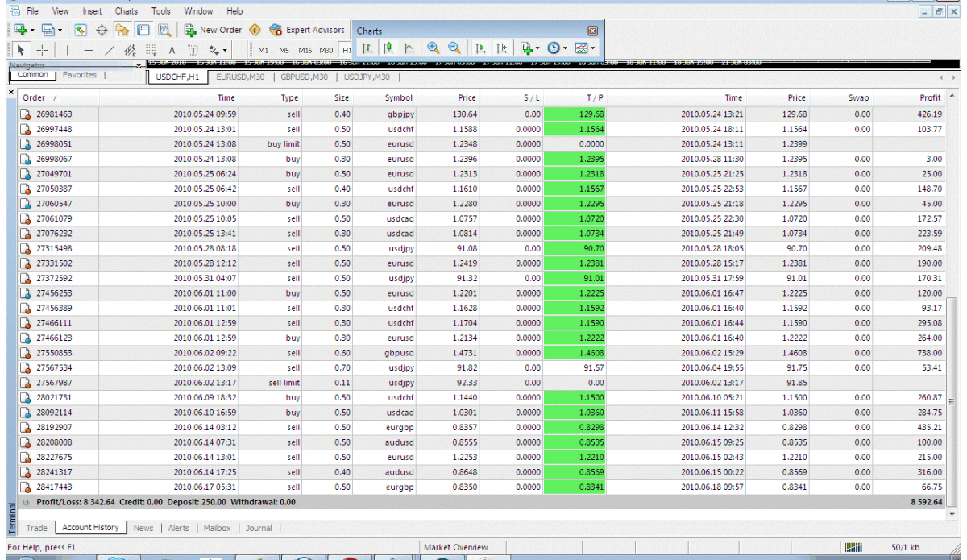Zoom in on the chart

434,48
